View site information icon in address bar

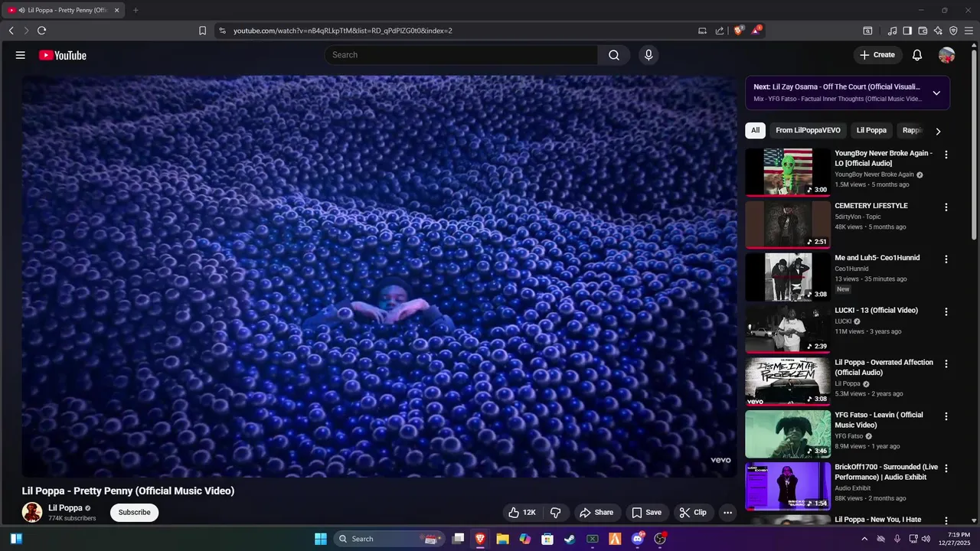click(222, 31)
